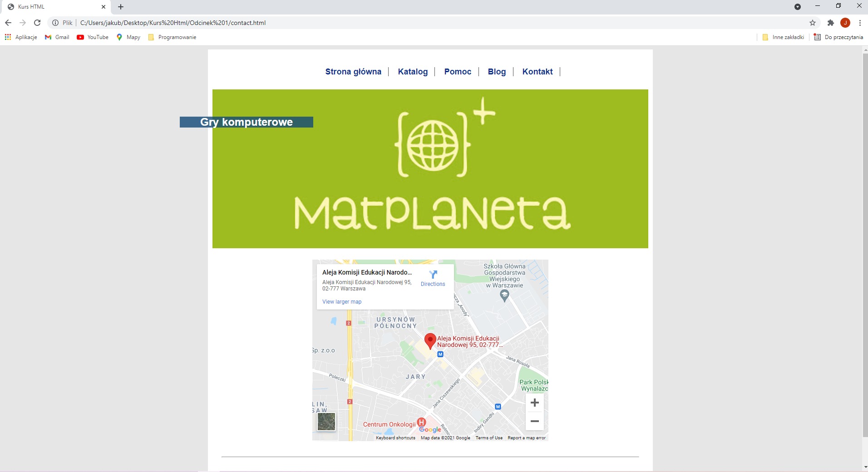868x472 pixels.
Task: Click the site info icon beside Plik
Action: click(55, 23)
